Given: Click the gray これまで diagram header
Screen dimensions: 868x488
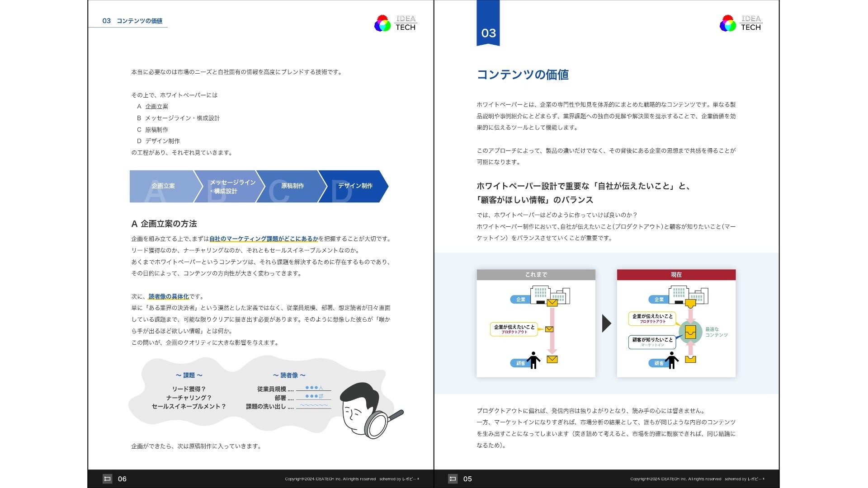Looking at the screenshot, I should tap(536, 275).
